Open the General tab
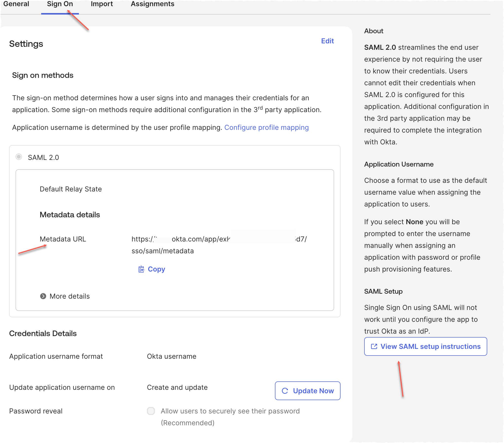Screen dimensions: 504x443 click(16, 4)
